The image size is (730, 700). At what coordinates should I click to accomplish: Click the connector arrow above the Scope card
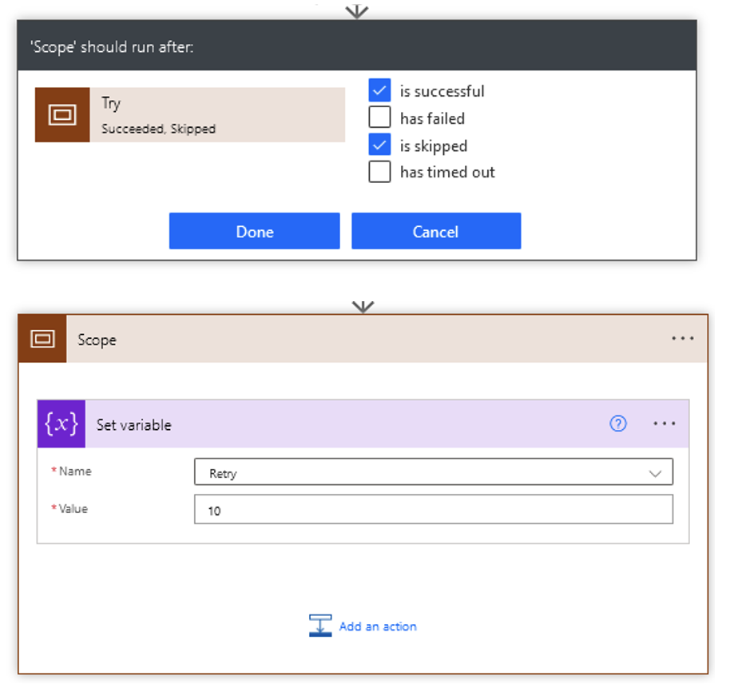[363, 306]
